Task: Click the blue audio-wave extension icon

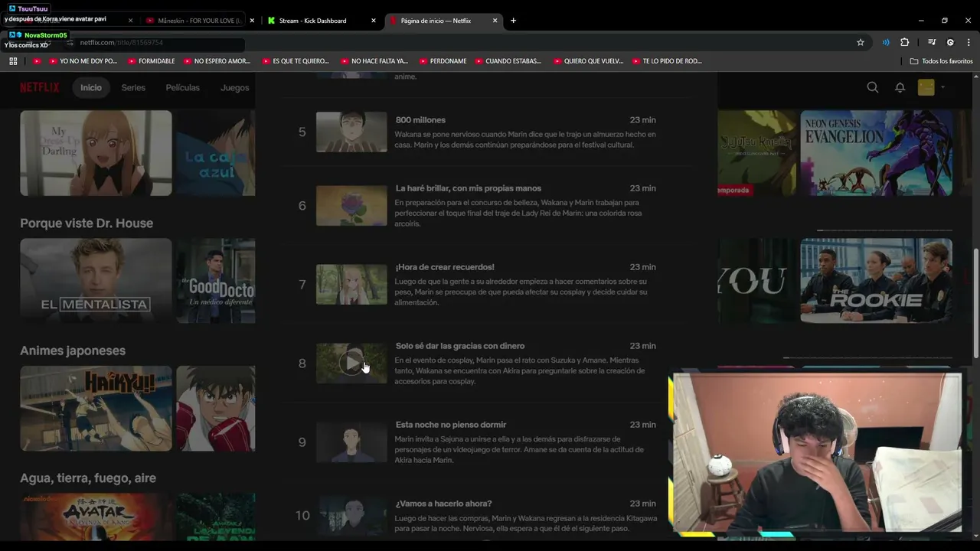Action: click(x=886, y=42)
